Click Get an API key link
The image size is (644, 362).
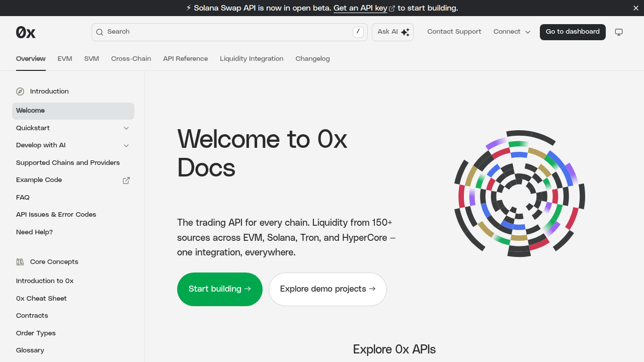pos(360,8)
